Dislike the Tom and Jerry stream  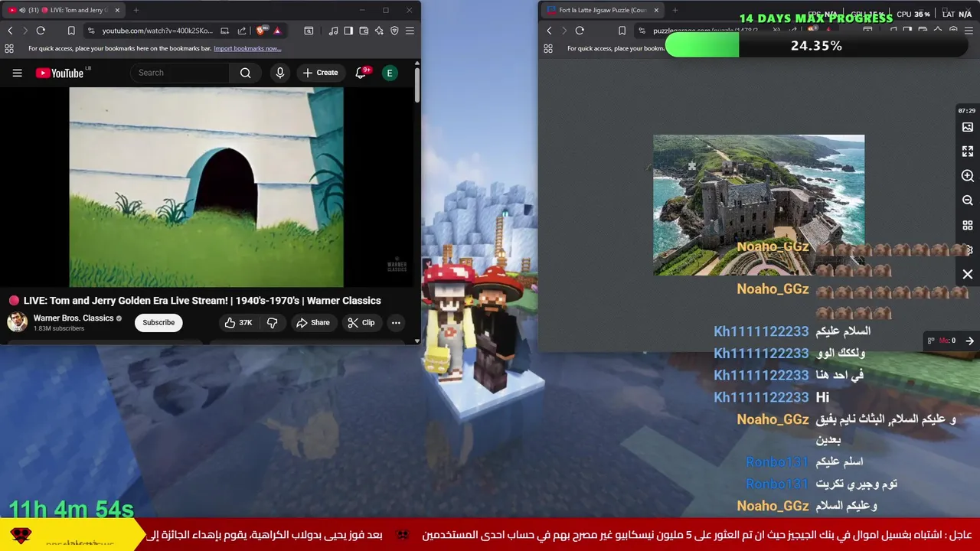click(273, 322)
